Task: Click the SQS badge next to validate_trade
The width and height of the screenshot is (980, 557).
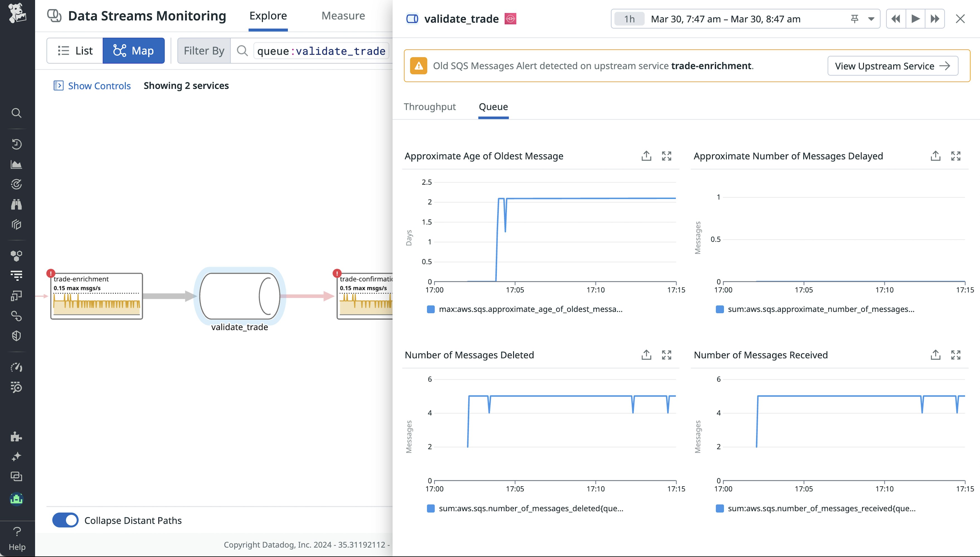Action: point(511,18)
